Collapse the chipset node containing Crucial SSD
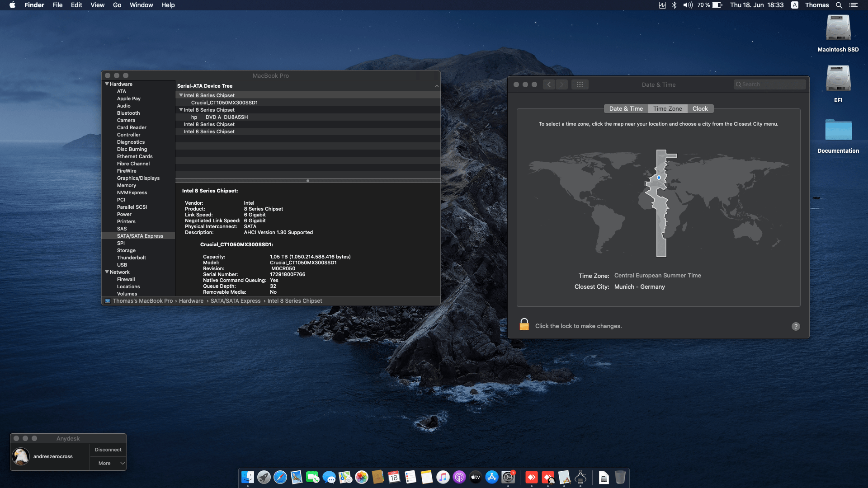The height and width of the screenshot is (488, 868). [181, 95]
